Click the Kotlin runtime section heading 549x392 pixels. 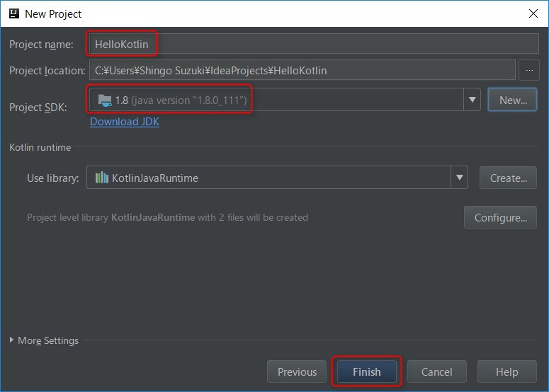pos(40,147)
